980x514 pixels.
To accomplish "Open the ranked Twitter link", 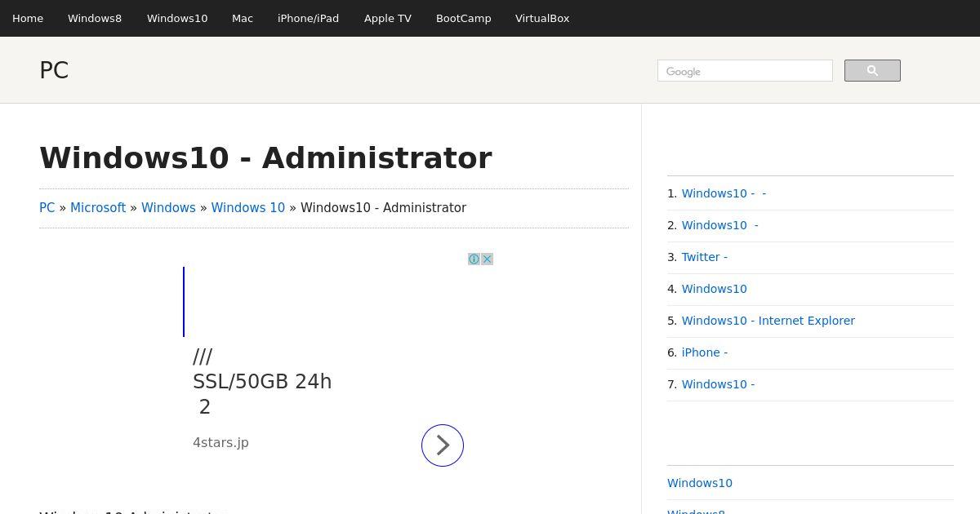I will (x=705, y=257).
